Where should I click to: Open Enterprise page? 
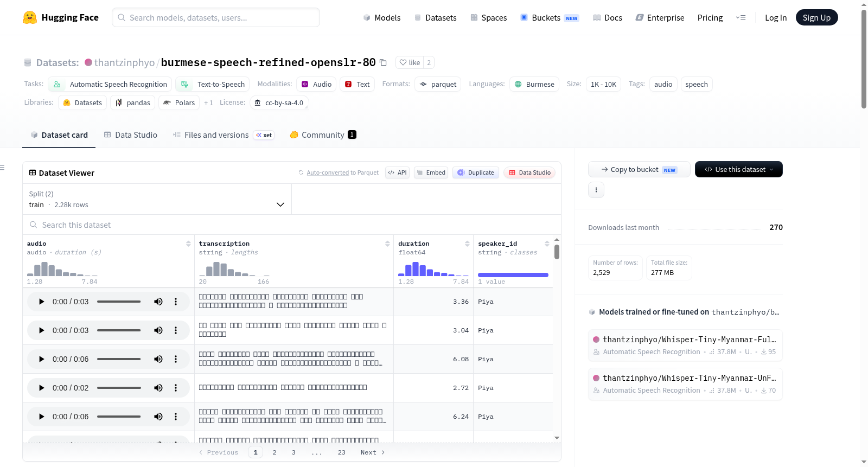tap(660, 18)
